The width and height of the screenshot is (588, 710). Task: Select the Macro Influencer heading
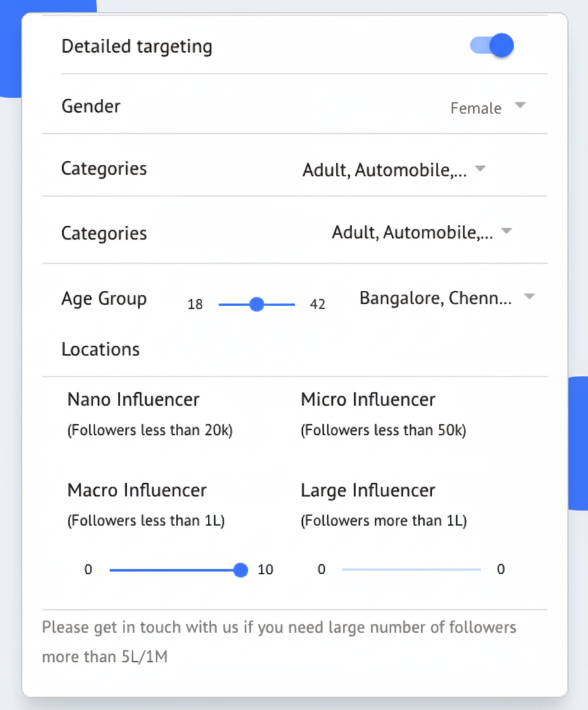137,490
